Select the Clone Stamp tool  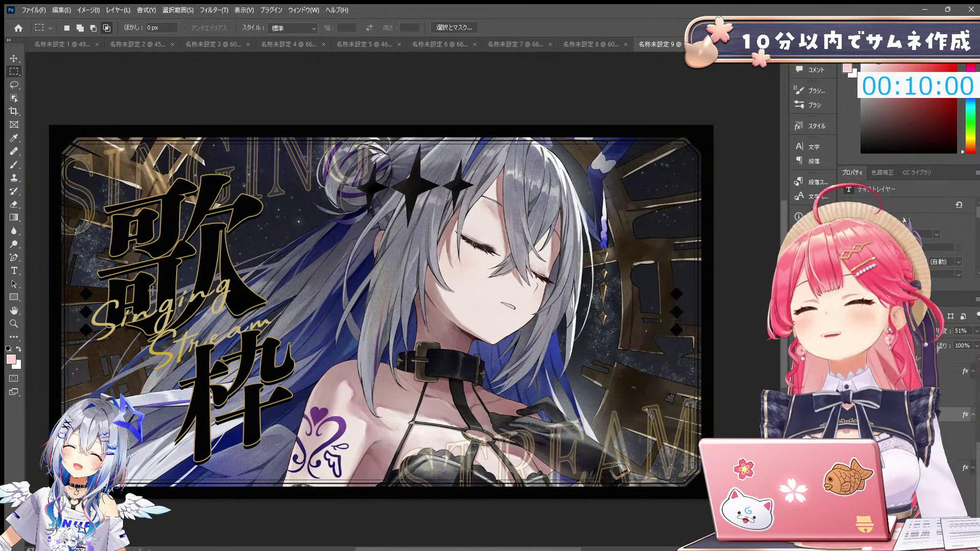coord(14,178)
